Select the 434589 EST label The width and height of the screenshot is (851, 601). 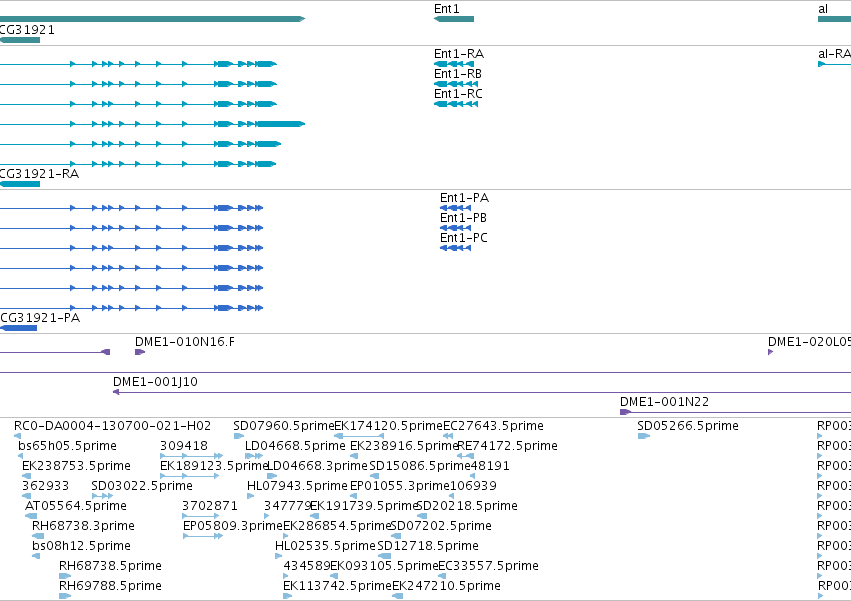307,566
